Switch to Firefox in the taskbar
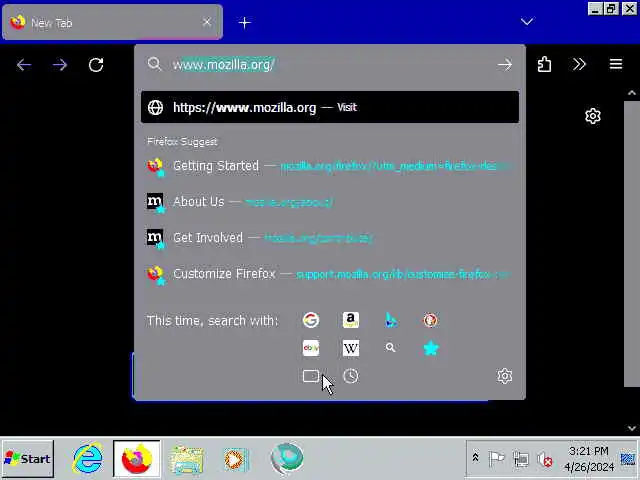The image size is (640, 480). (x=137, y=459)
